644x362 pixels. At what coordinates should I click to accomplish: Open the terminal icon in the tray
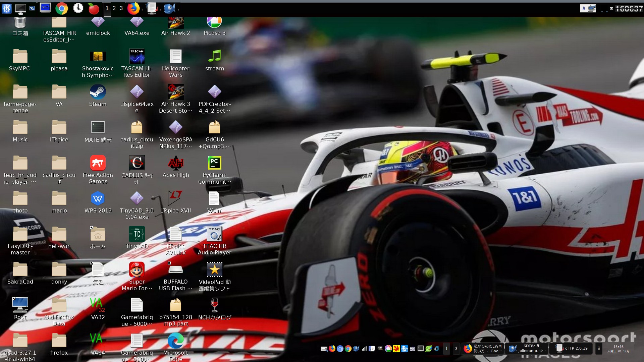420,349
